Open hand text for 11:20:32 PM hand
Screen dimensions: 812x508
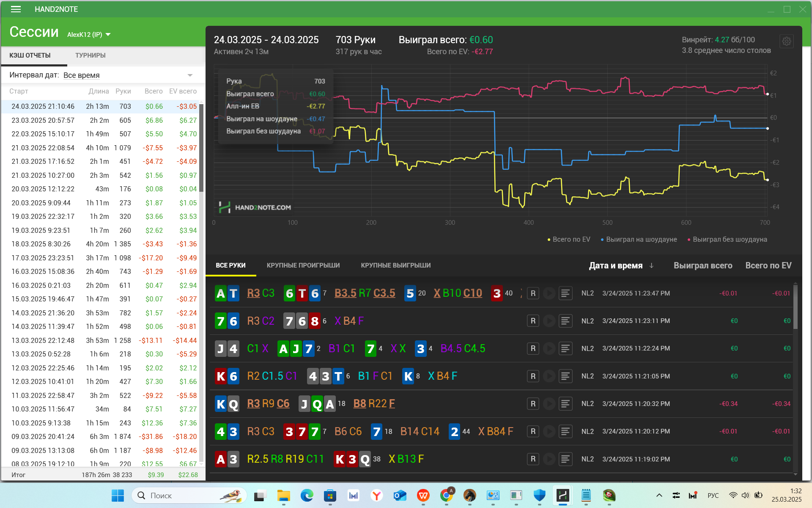click(x=565, y=404)
